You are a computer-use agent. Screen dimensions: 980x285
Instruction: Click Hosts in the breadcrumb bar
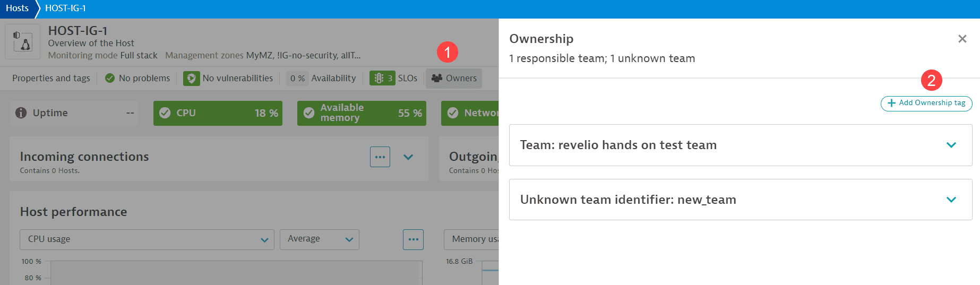tap(17, 8)
